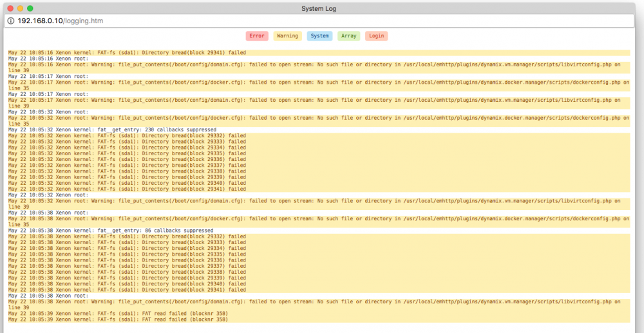This screenshot has width=644, height=333.
Task: Select the 10:05:38 'block 29341' failed line
Action: click(x=319, y=290)
